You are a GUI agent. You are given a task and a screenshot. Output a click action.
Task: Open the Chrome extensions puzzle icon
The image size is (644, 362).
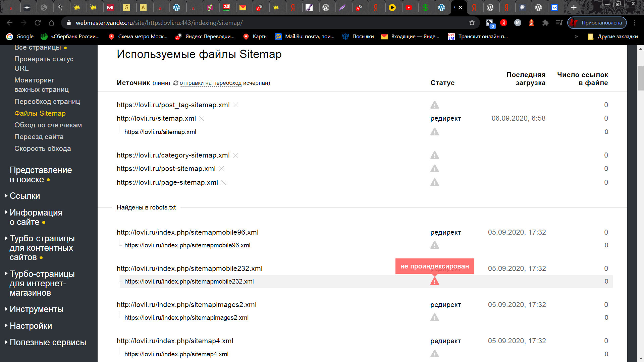tap(545, 23)
